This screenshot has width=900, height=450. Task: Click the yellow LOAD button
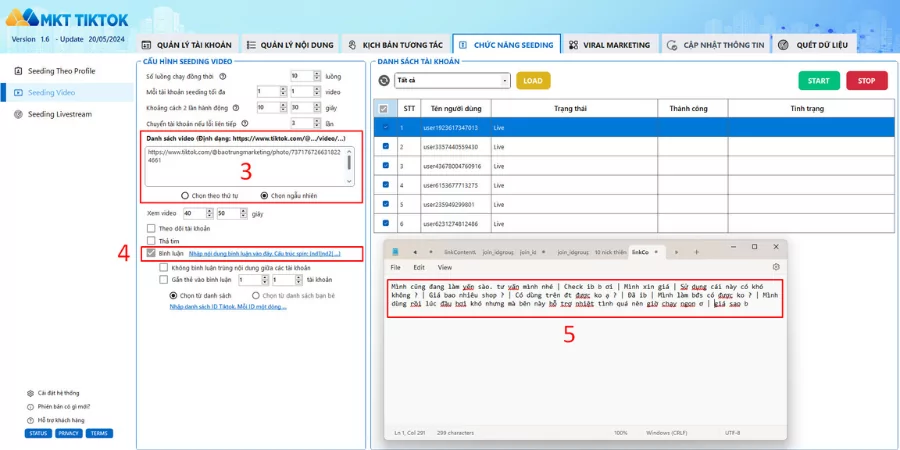tap(533, 81)
